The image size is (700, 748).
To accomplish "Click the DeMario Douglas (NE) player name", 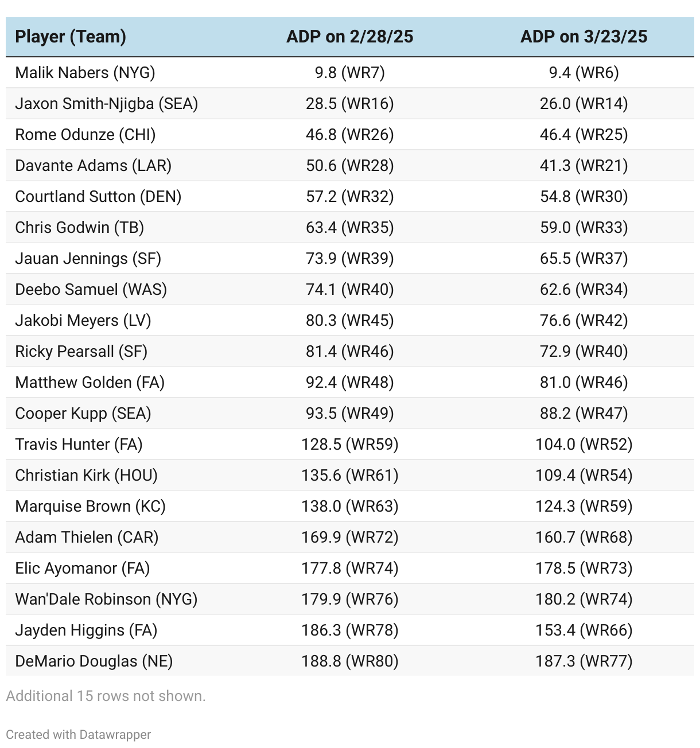I will [94, 661].
